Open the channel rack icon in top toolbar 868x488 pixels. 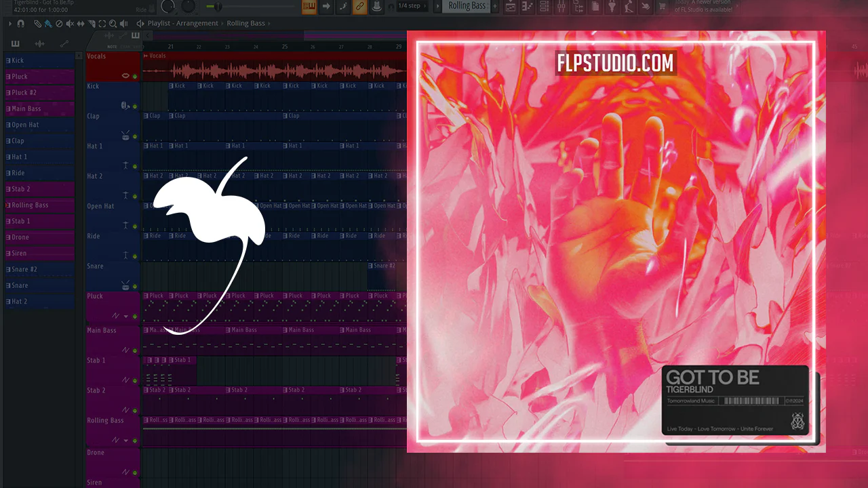point(545,7)
